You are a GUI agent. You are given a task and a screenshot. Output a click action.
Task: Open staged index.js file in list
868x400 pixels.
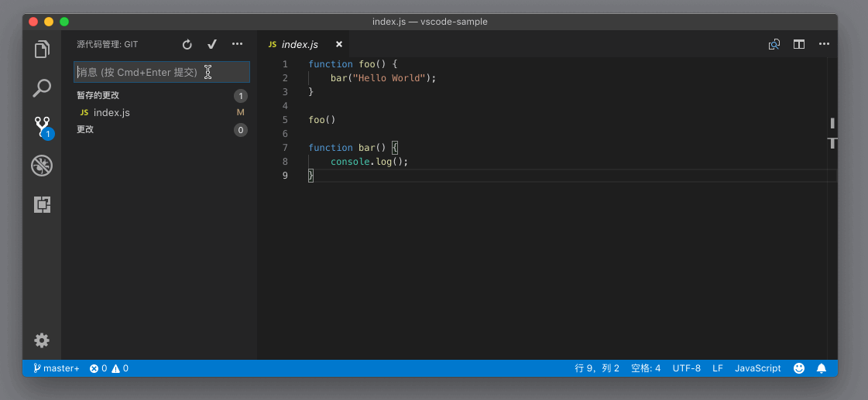pyautogui.click(x=112, y=113)
